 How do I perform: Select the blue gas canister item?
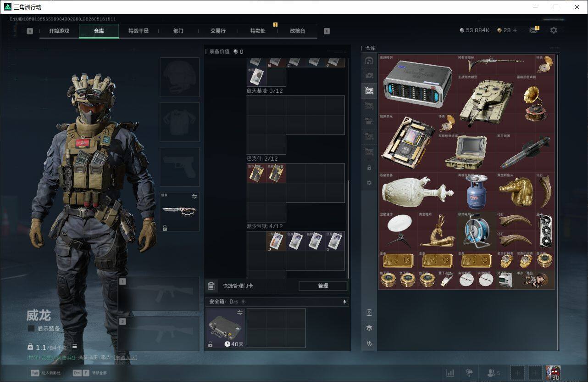476,191
